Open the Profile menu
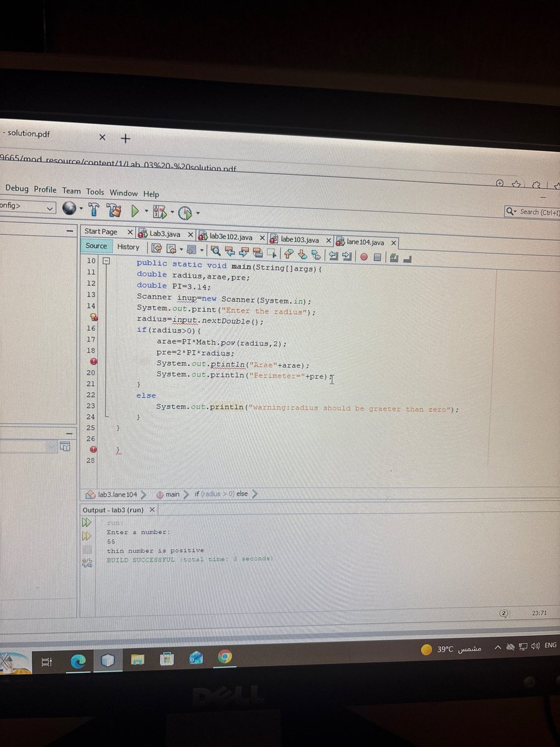The height and width of the screenshot is (747, 560). 45,190
